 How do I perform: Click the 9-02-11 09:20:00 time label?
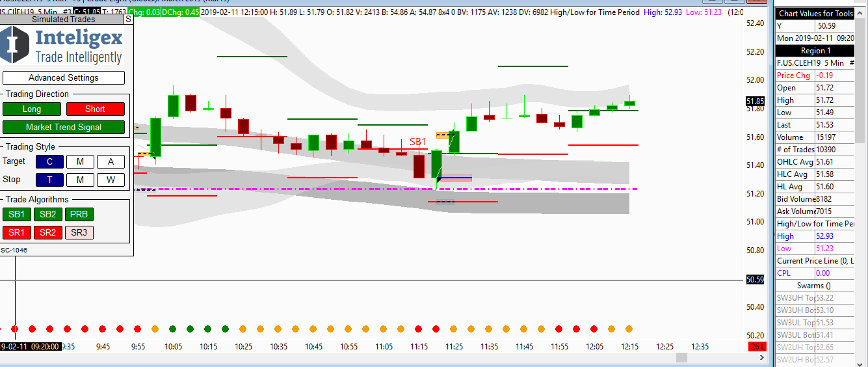(31, 347)
